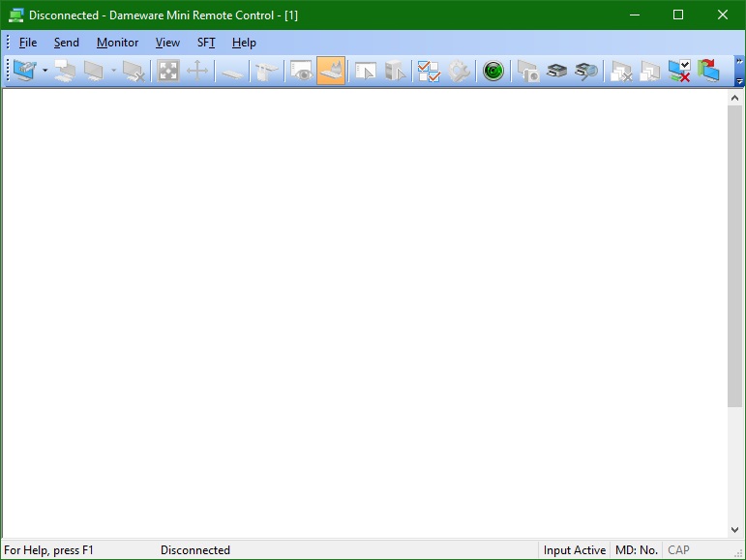
Task: Toggle the View Only eye icon
Action: [x=302, y=71]
